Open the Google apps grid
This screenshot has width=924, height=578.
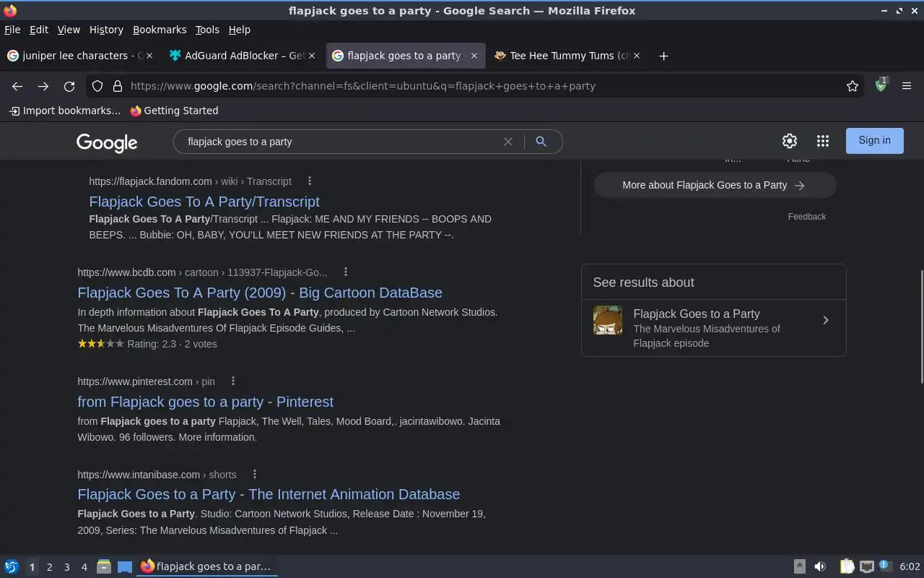coord(823,141)
